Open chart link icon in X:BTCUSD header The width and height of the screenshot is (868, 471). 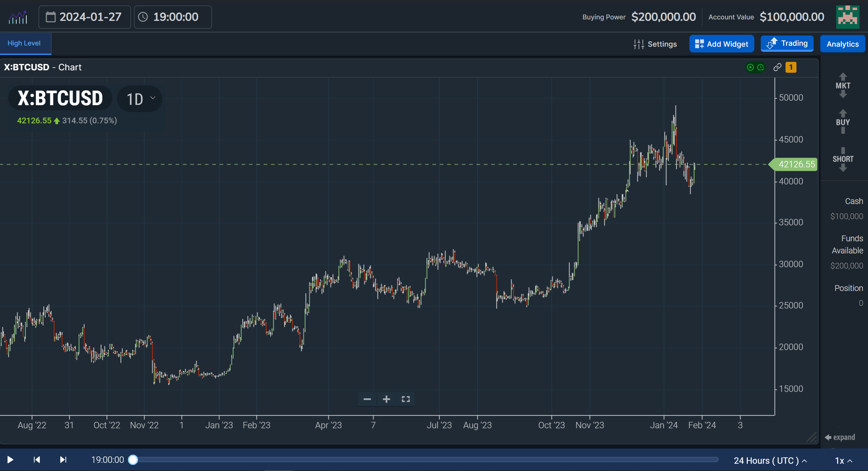pos(777,67)
